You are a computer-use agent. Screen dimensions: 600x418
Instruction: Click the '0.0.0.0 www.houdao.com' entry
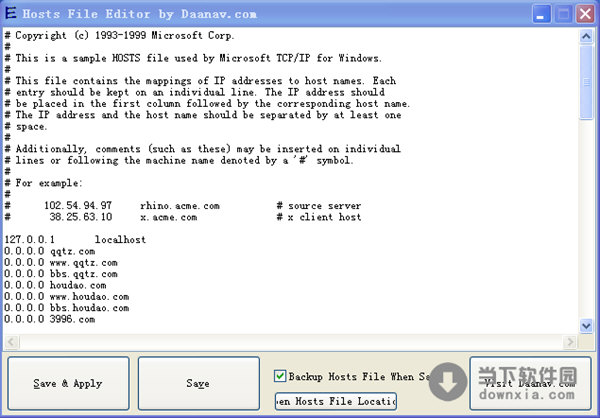coord(67,297)
